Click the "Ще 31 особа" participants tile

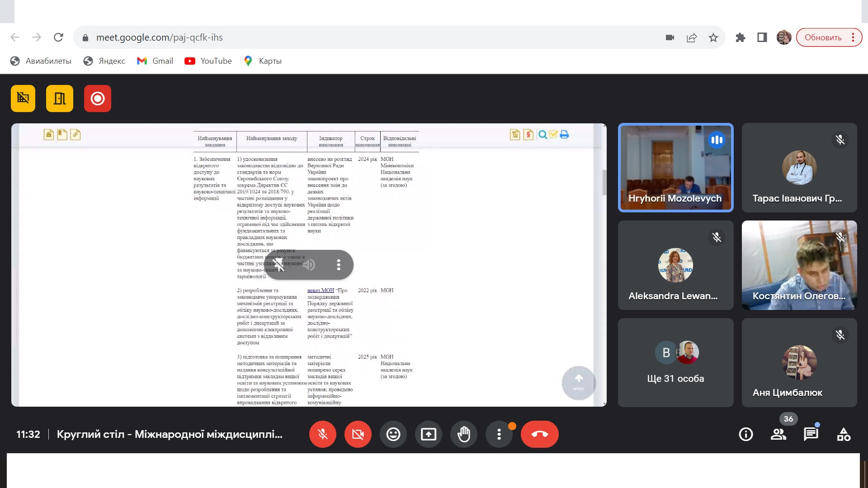pos(675,362)
